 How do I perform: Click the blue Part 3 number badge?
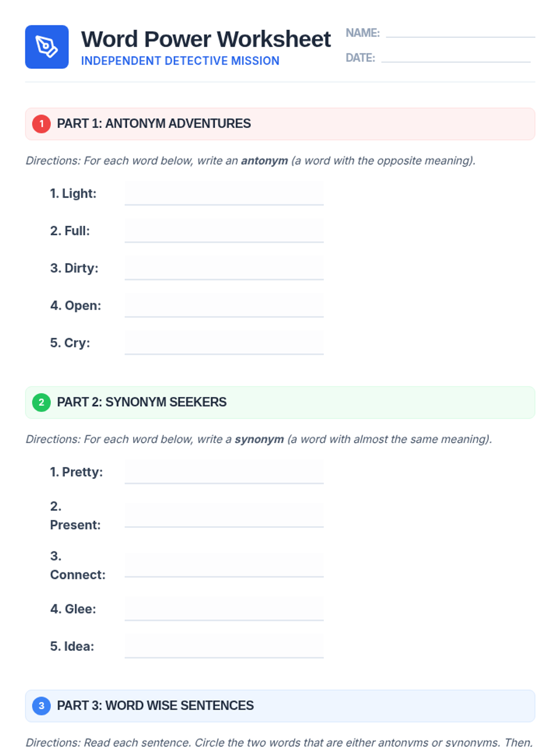pyautogui.click(x=42, y=705)
